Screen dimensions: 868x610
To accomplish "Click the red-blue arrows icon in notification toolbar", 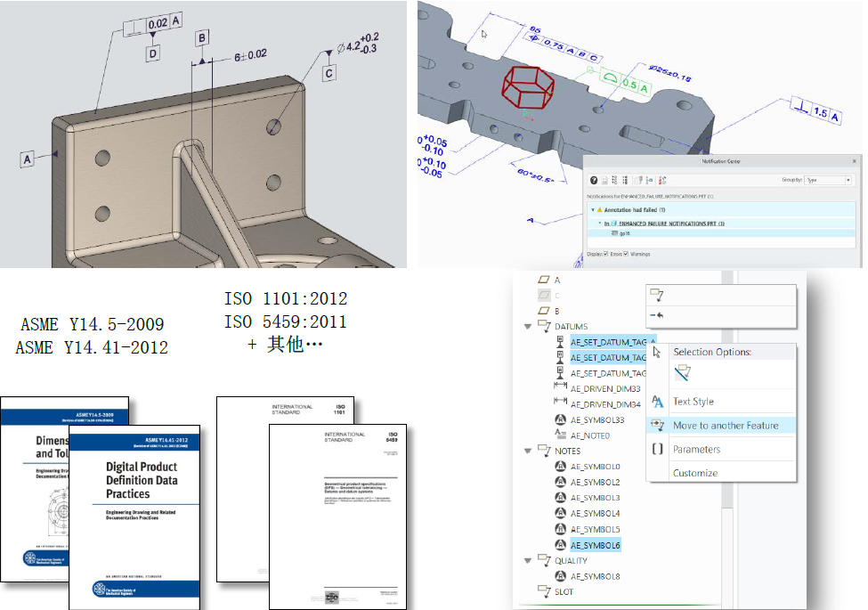I will pos(663,180).
